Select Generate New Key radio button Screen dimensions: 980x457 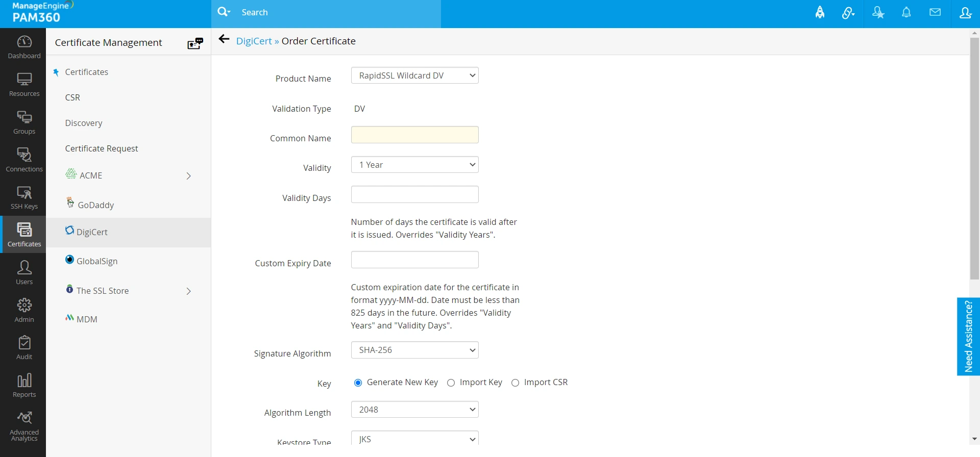358,383
